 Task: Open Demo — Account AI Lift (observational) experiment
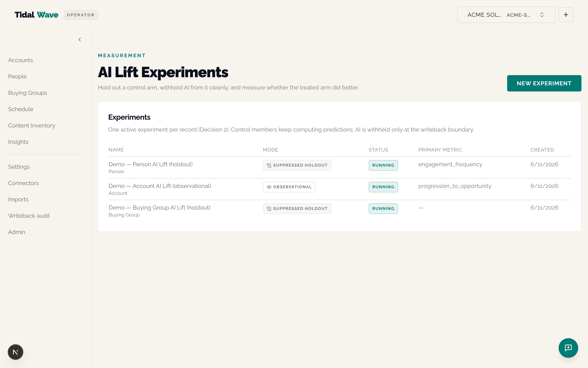160,186
